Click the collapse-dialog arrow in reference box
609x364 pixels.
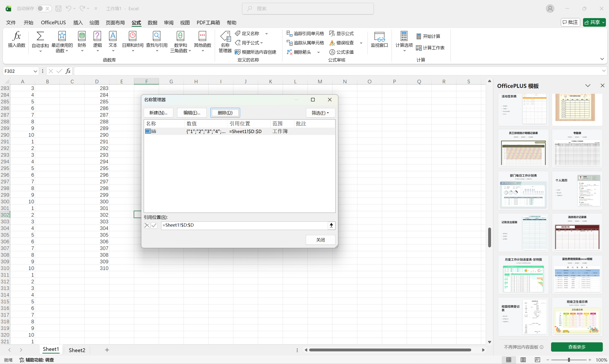coord(331,225)
